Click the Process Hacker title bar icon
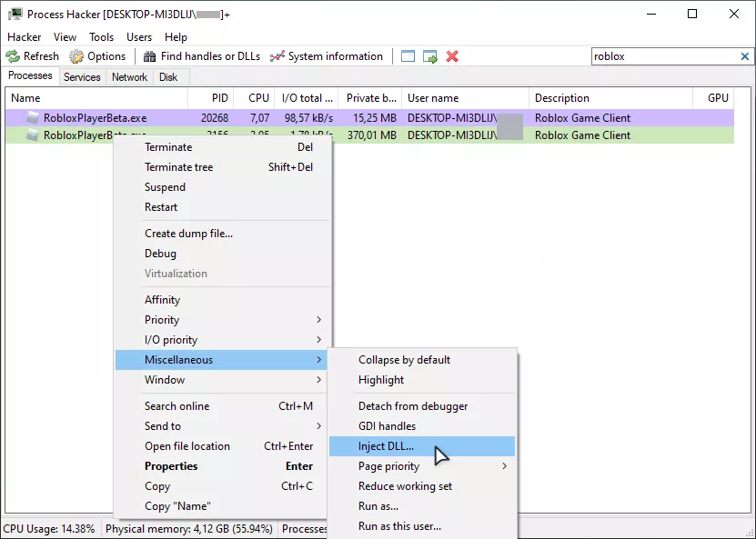Screen dimensions: 756x539 (x=15, y=14)
